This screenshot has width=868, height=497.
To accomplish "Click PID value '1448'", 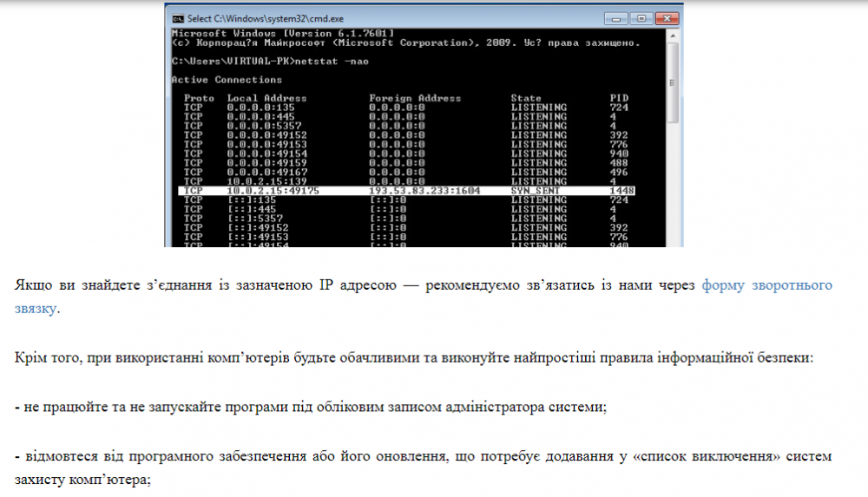I will pyautogui.click(x=621, y=191).
